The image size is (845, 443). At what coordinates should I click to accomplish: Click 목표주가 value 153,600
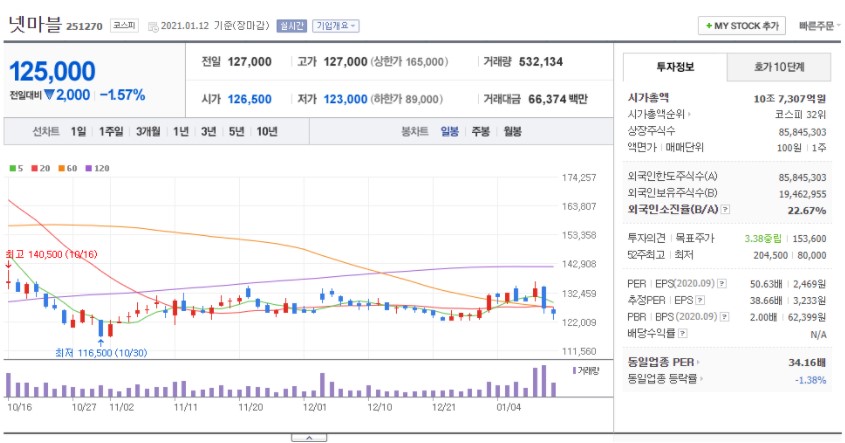809,239
